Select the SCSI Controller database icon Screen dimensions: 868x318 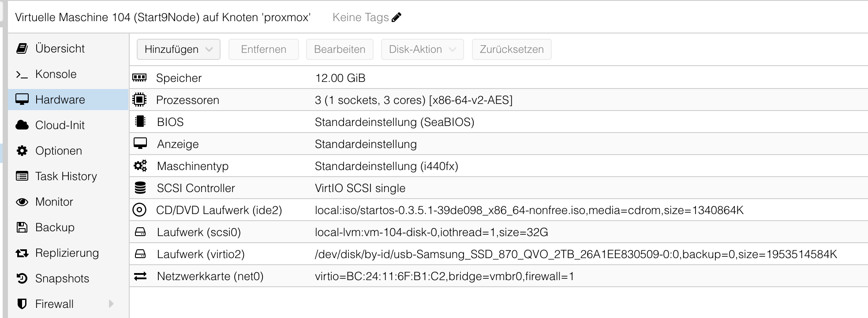[x=140, y=188]
